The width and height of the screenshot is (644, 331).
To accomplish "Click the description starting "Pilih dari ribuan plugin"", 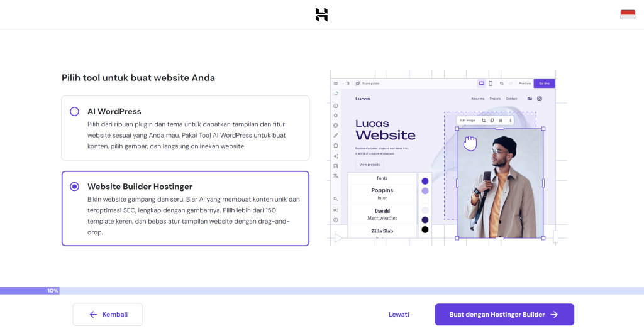I will (x=187, y=135).
